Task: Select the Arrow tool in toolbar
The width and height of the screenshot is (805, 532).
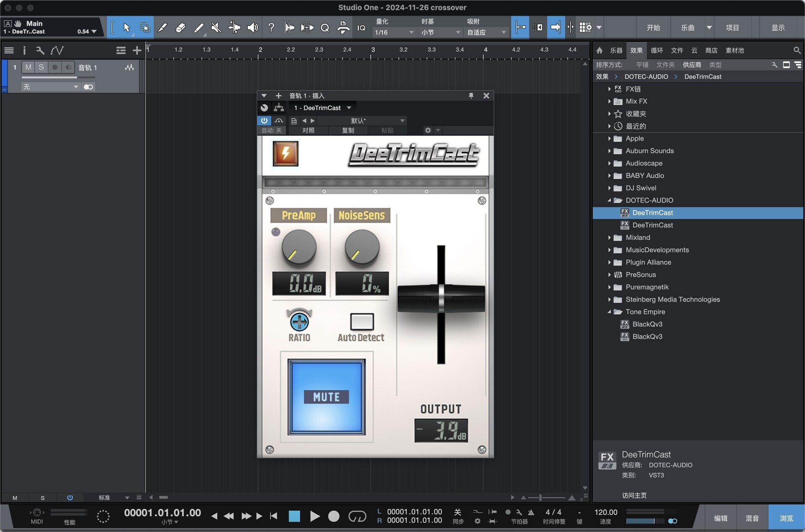Action: pos(126,28)
